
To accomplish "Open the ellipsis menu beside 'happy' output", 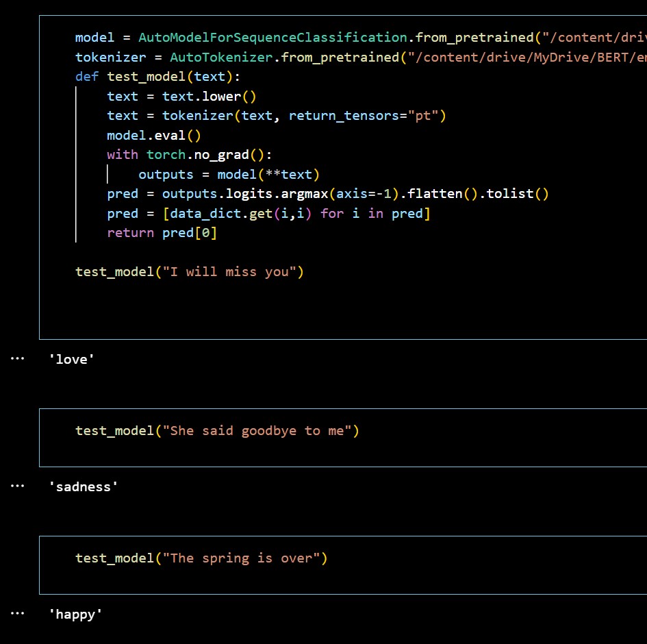I will click(x=17, y=614).
